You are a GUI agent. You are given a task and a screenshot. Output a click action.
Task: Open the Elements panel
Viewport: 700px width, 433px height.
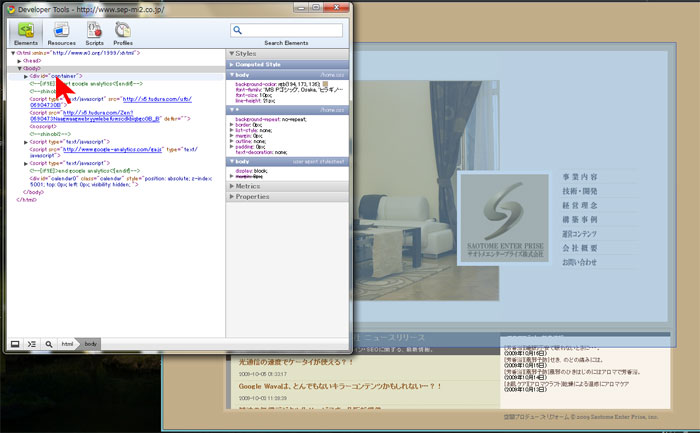tap(25, 33)
